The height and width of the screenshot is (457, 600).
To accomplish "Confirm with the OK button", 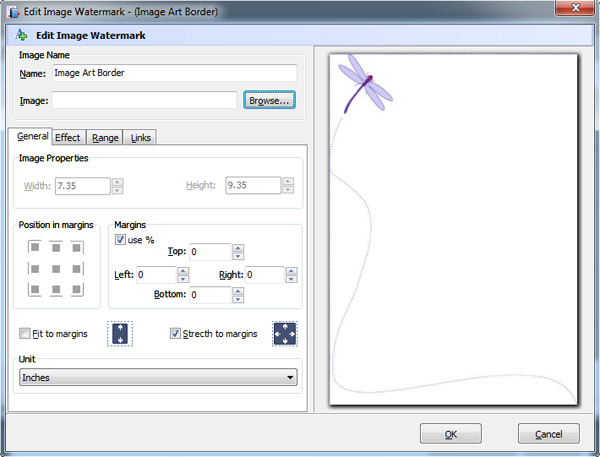I will click(450, 434).
